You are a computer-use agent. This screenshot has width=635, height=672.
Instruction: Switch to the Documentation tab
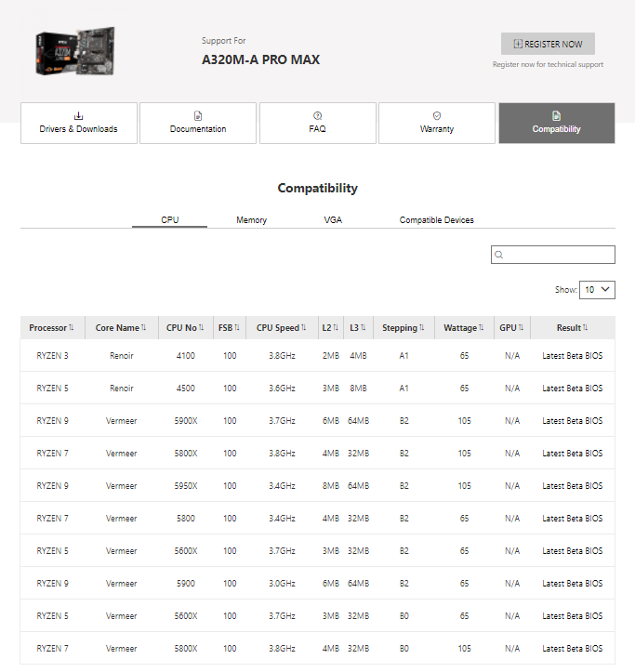[198, 123]
